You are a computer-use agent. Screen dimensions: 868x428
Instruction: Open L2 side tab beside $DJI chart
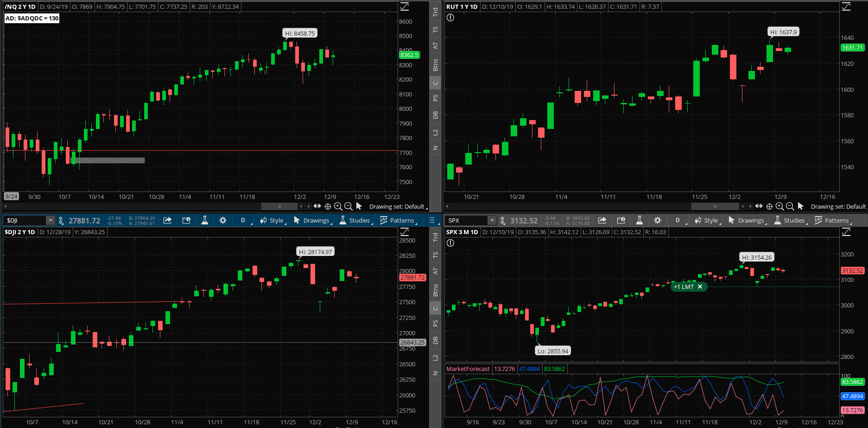coord(435,358)
